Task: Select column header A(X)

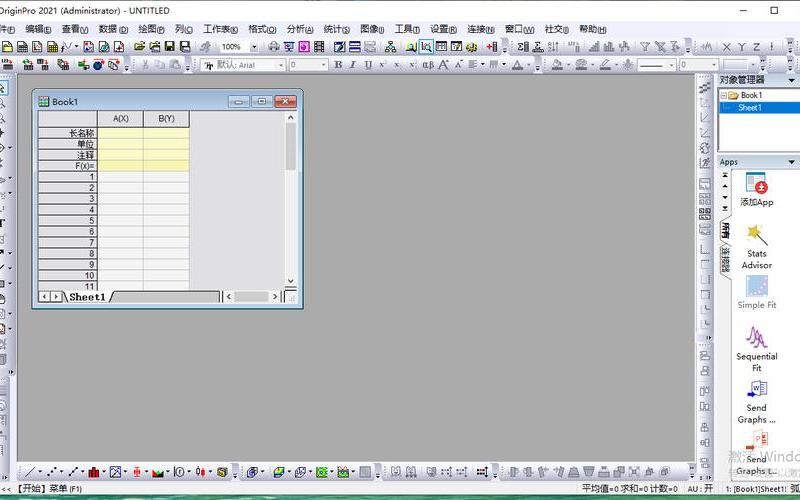Action: pyautogui.click(x=120, y=118)
